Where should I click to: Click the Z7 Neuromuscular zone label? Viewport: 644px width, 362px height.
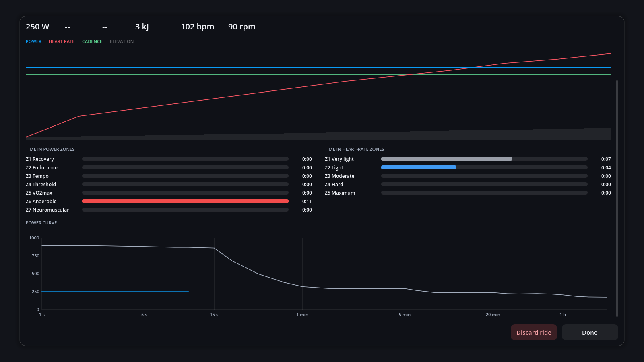point(47,210)
